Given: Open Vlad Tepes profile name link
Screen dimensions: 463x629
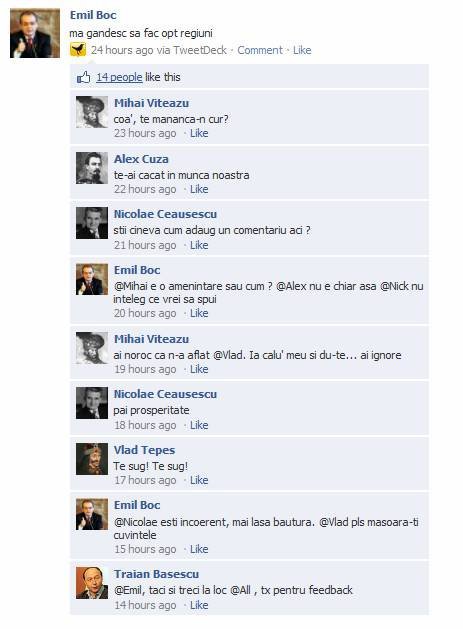Looking at the screenshot, I should point(144,450).
